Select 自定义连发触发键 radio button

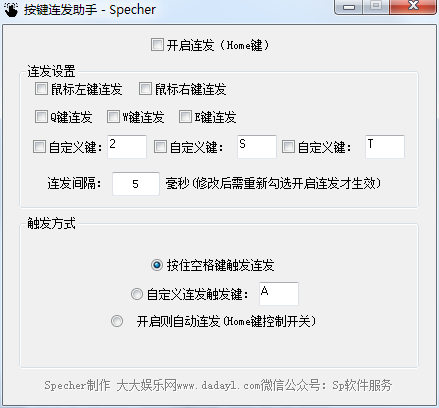click(x=137, y=294)
